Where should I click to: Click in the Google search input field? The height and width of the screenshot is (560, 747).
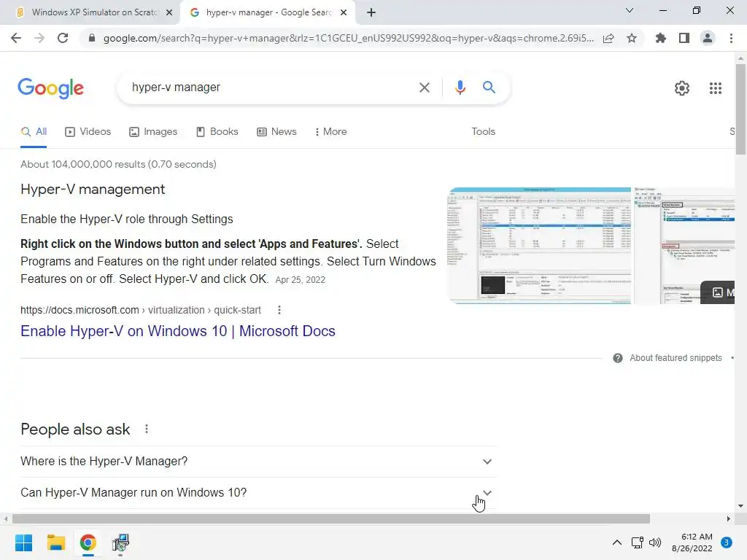(x=271, y=87)
